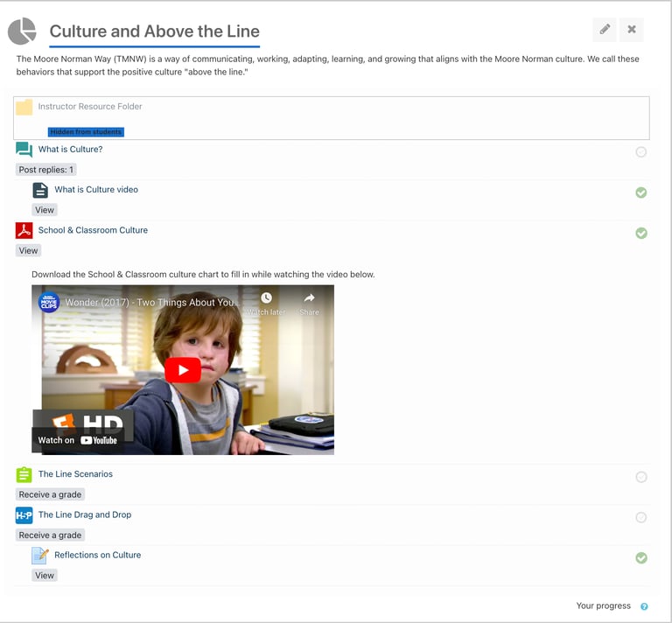Viewport: 672px width, 623px height.
Task: Open Reflections on Culture link
Action: (98, 555)
